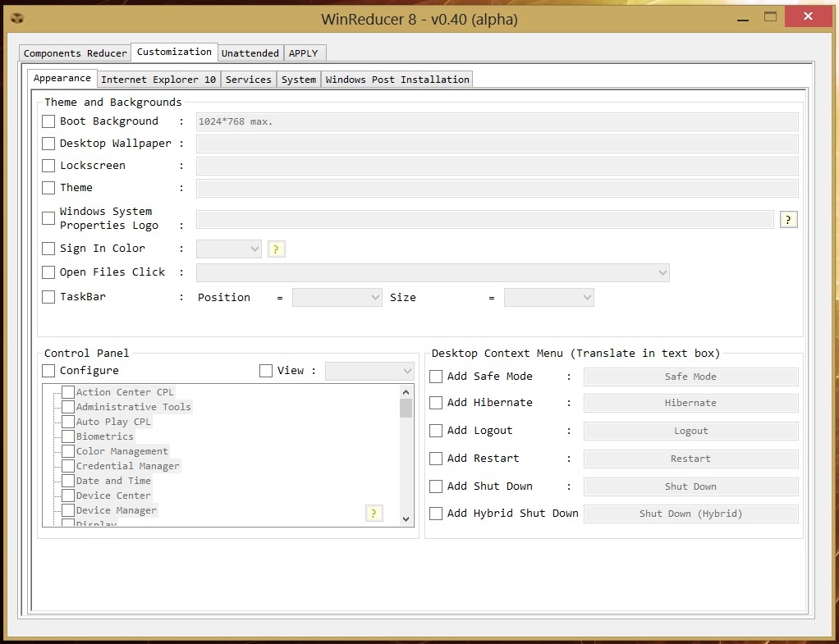The image size is (839, 644).
Task: Enable Boot Background checkbox
Action: point(48,121)
